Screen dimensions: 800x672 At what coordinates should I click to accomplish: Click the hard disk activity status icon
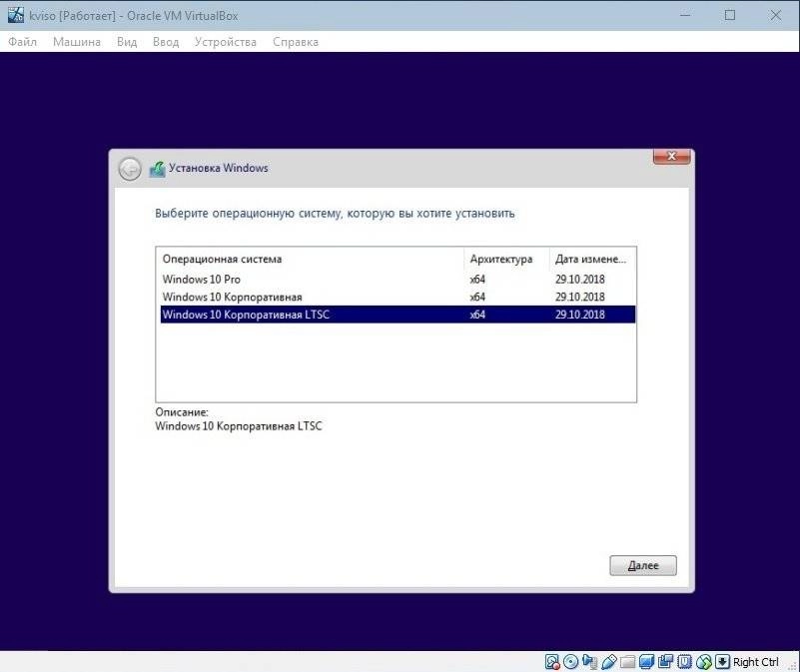[552, 662]
